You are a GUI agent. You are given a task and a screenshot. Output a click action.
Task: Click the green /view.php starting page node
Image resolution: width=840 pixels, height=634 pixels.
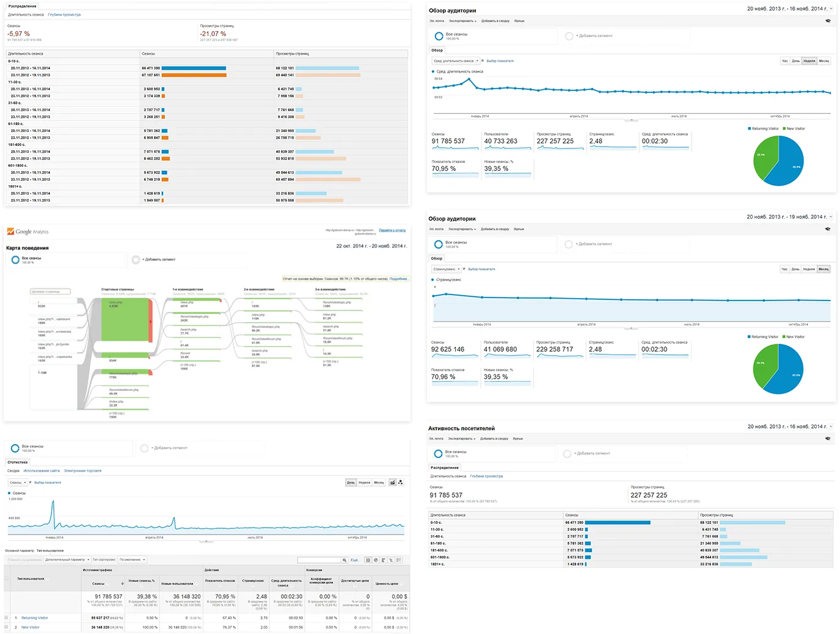point(125,319)
